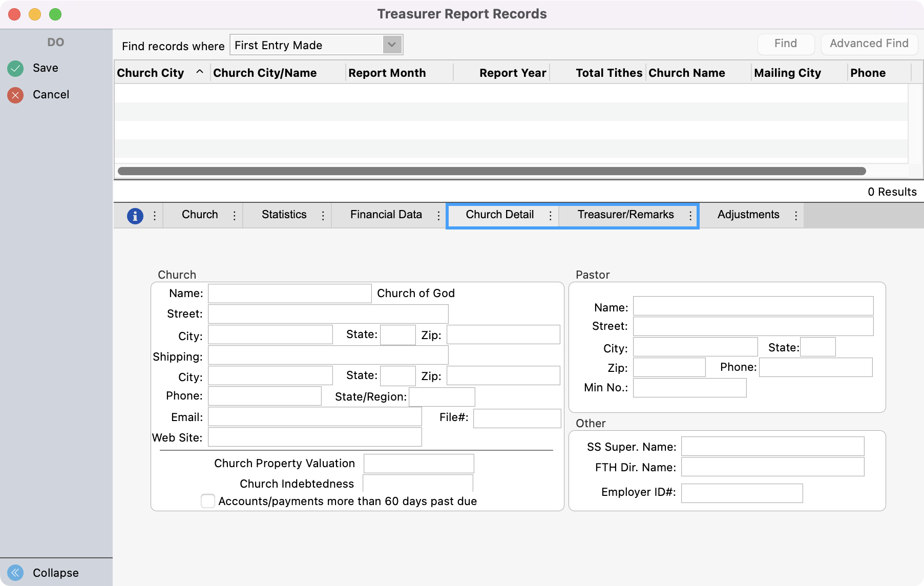Click the red Cancel icon
Screen dimensions: 924x586
(x=15, y=94)
